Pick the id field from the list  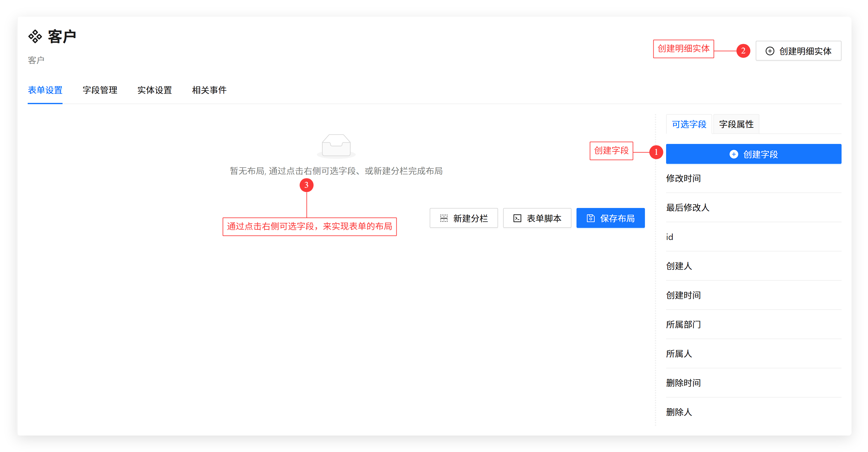670,237
